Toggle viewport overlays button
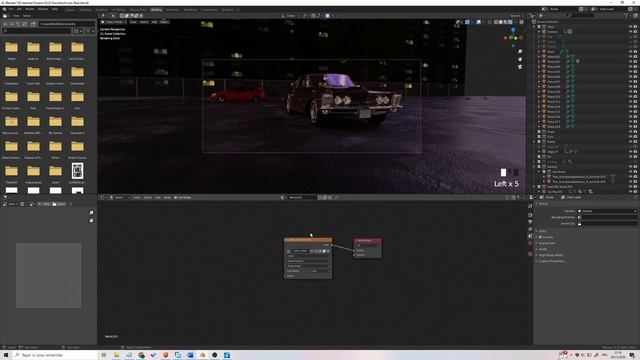The image size is (640, 360). point(479,22)
